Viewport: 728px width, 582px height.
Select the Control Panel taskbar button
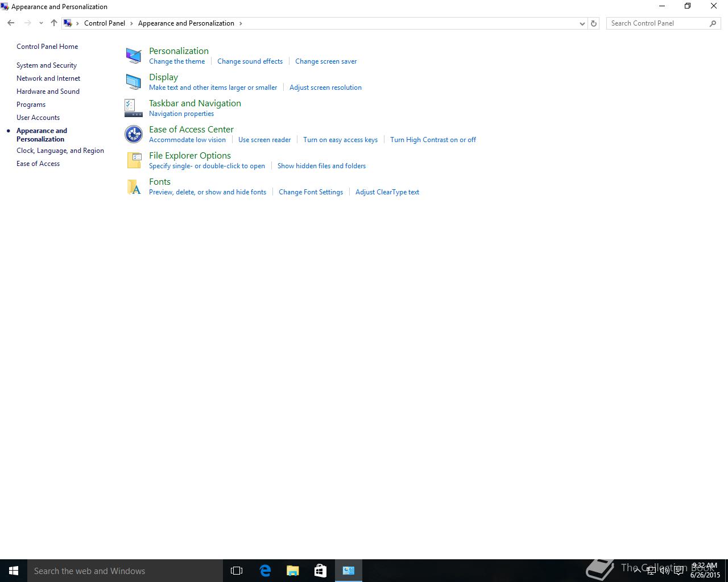pyautogui.click(x=349, y=571)
